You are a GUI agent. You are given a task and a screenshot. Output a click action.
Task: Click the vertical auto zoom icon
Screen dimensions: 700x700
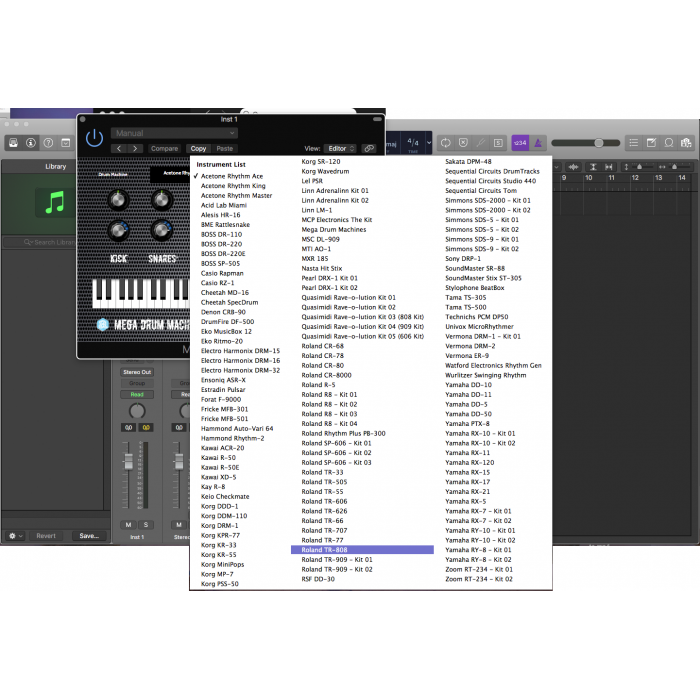pyautogui.click(x=593, y=167)
